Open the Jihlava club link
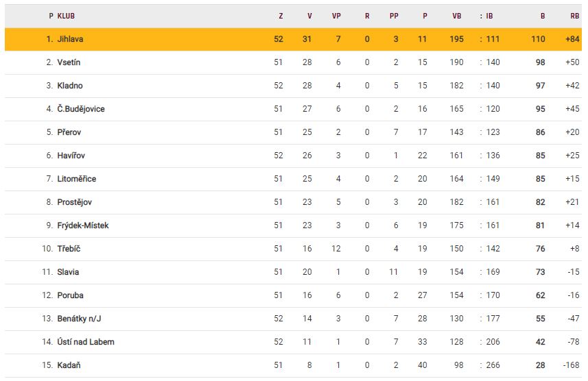This screenshot has height=381, width=588. point(71,39)
